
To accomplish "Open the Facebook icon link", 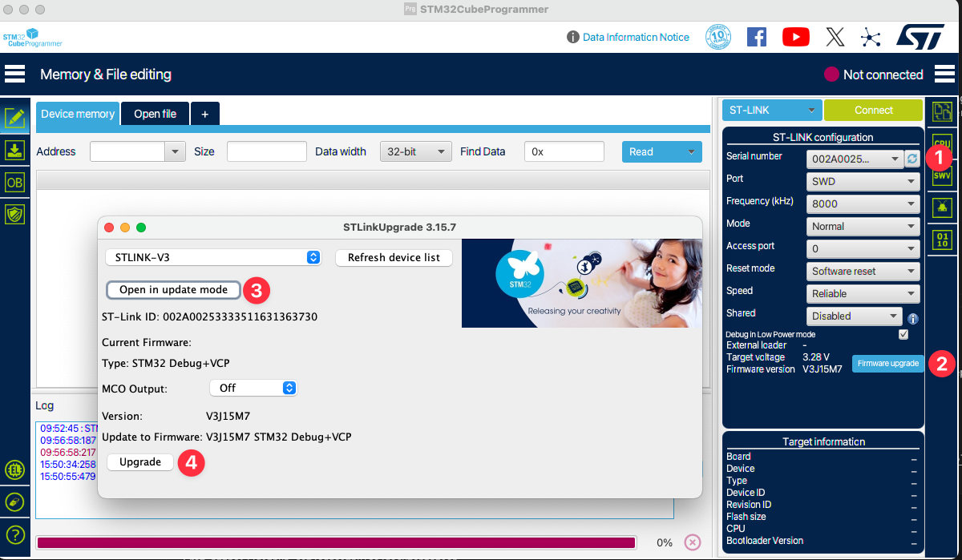I will [x=757, y=37].
